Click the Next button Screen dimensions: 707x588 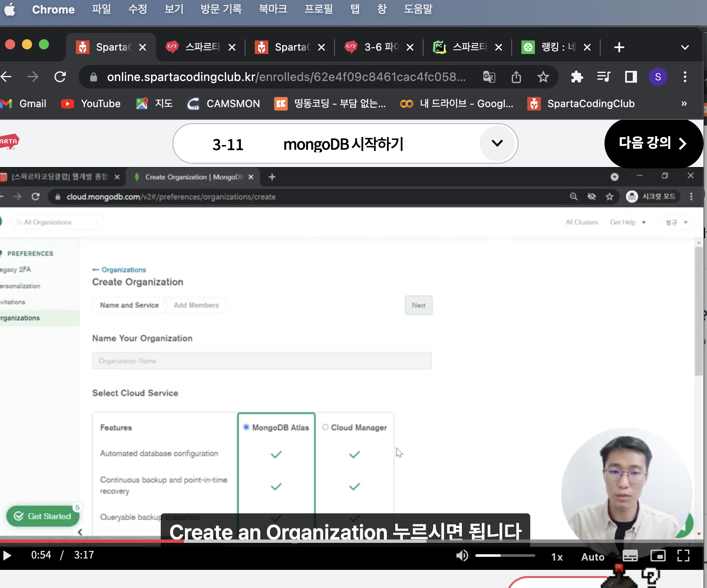click(418, 305)
